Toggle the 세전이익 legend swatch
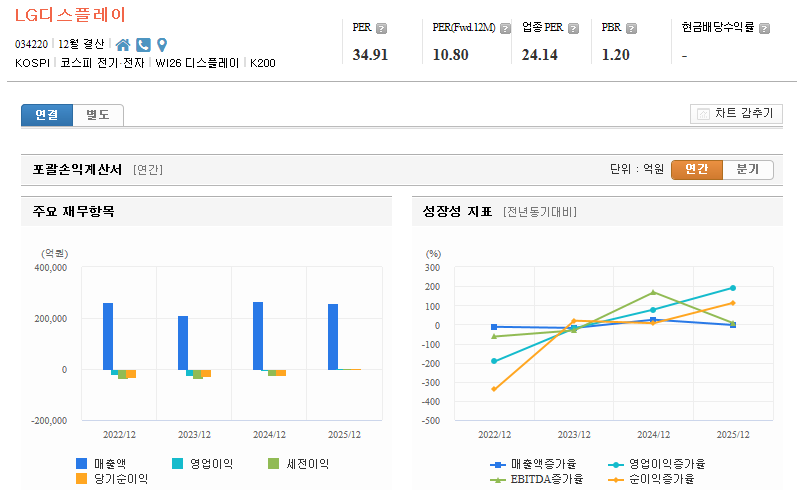Screen dimensions: 805x490 click(x=273, y=464)
